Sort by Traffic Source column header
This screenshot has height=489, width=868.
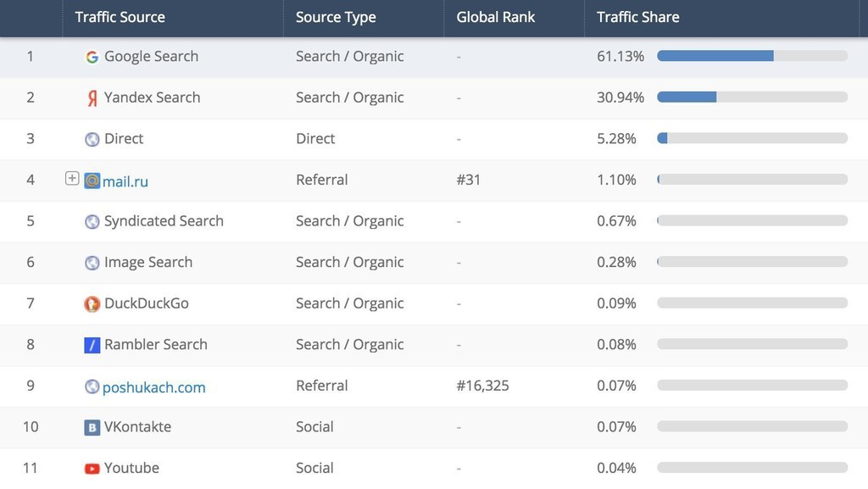click(x=120, y=17)
